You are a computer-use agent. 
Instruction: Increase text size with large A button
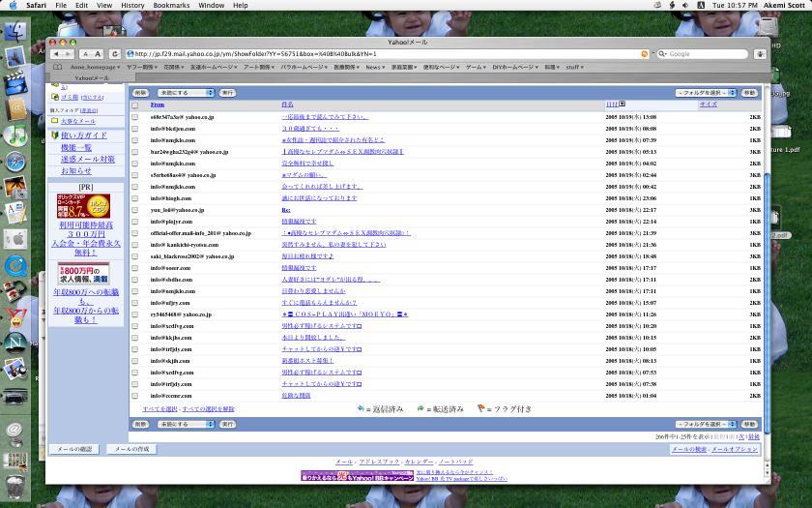[98, 54]
